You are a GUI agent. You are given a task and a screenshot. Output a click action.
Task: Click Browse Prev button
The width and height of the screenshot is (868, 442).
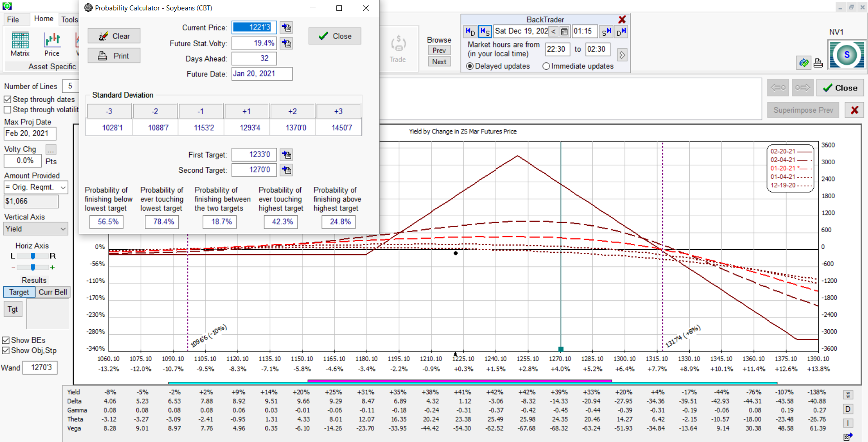click(439, 51)
